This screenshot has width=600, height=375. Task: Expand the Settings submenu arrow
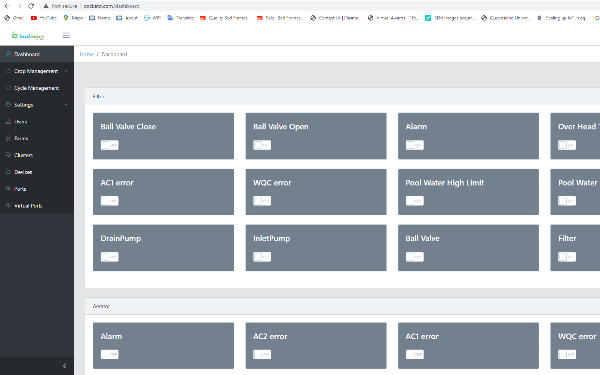(66, 105)
